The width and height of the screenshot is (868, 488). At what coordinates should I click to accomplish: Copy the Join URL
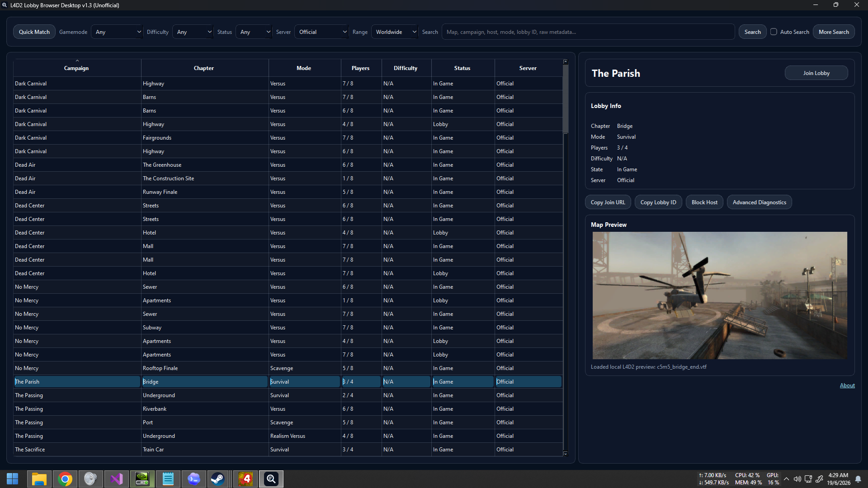click(x=608, y=202)
